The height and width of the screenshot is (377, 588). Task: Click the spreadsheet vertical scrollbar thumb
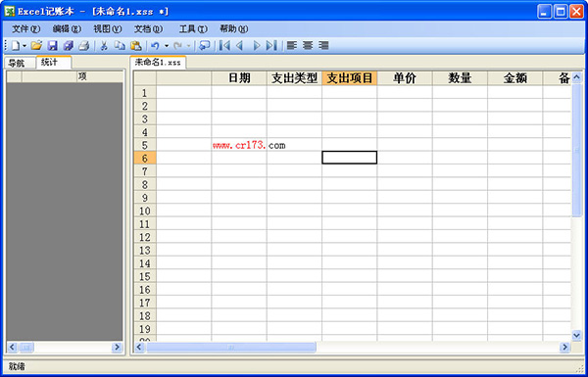click(x=576, y=150)
